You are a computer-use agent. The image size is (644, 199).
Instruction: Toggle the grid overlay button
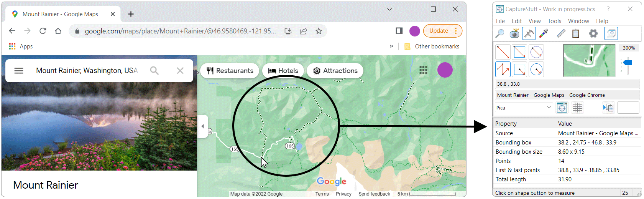577,108
